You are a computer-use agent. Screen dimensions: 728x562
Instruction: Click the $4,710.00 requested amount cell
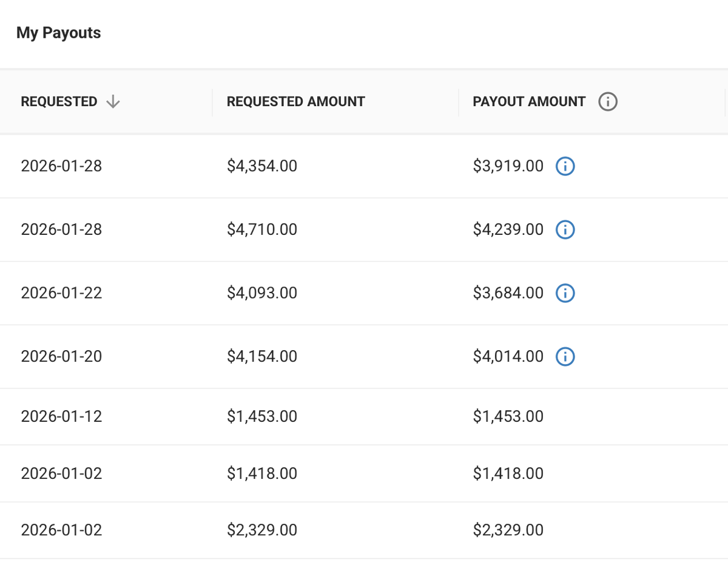[x=262, y=229]
